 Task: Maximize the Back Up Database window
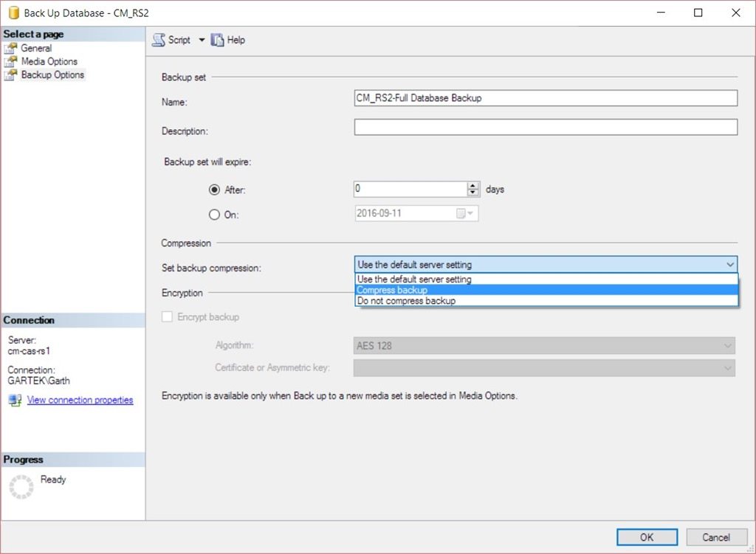pyautogui.click(x=698, y=13)
